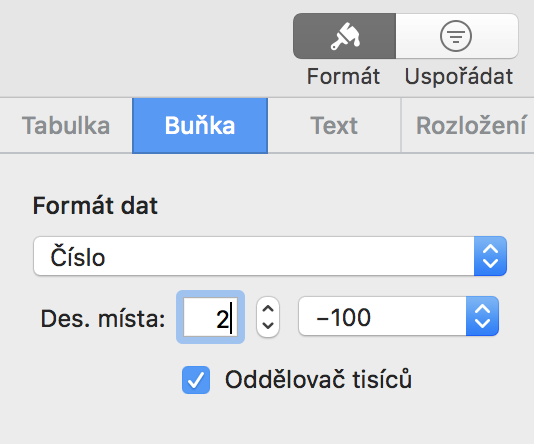This screenshot has width=534, height=444.
Task: Increase decimal places with the up arrow
Action: coord(268,309)
